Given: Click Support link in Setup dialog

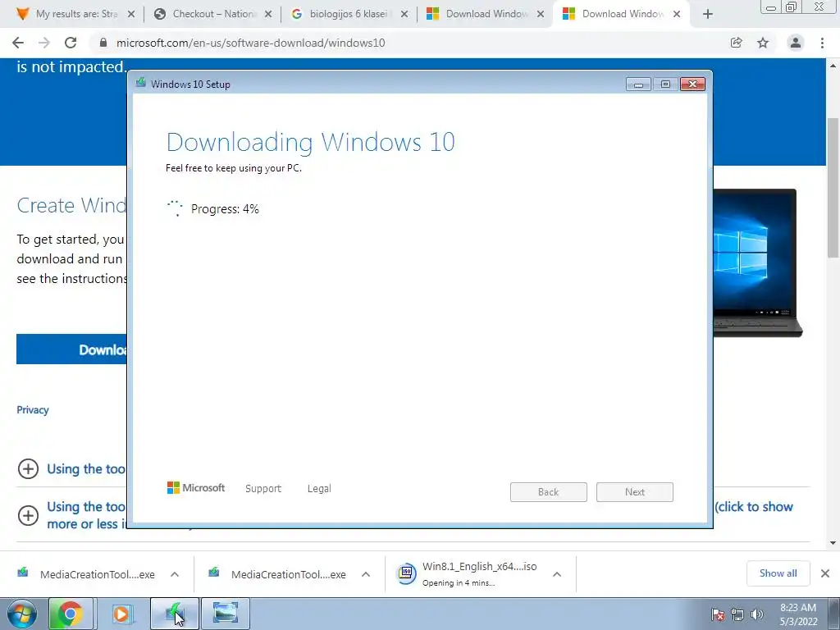Looking at the screenshot, I should pos(263,489).
